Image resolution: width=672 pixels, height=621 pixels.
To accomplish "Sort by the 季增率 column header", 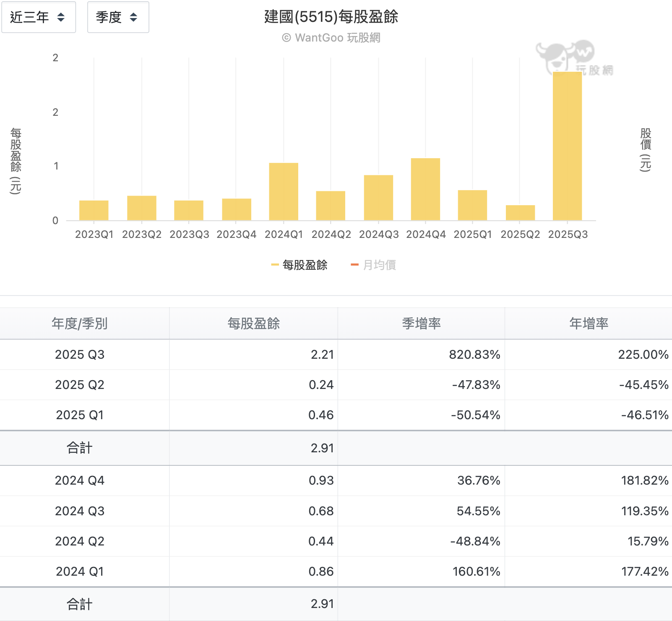I will 421,324.
